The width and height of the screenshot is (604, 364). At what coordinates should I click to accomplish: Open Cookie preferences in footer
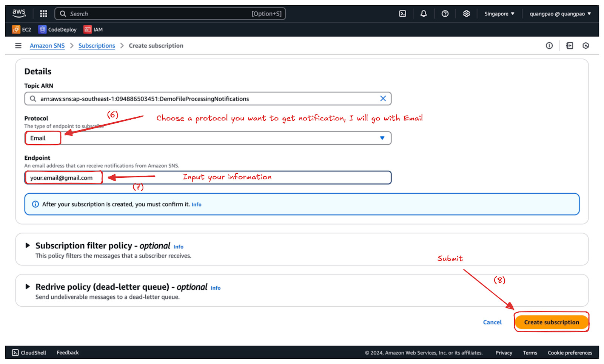tap(570, 353)
